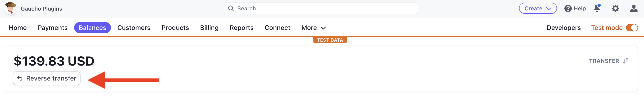Focus the Search input field
Image resolution: width=644 pixels, height=98 pixels.
pos(325,9)
